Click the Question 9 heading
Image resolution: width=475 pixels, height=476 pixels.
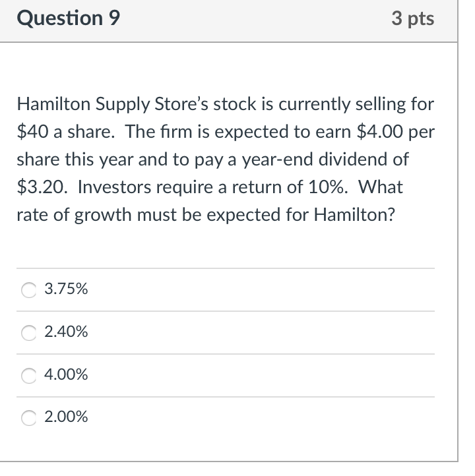(69, 18)
